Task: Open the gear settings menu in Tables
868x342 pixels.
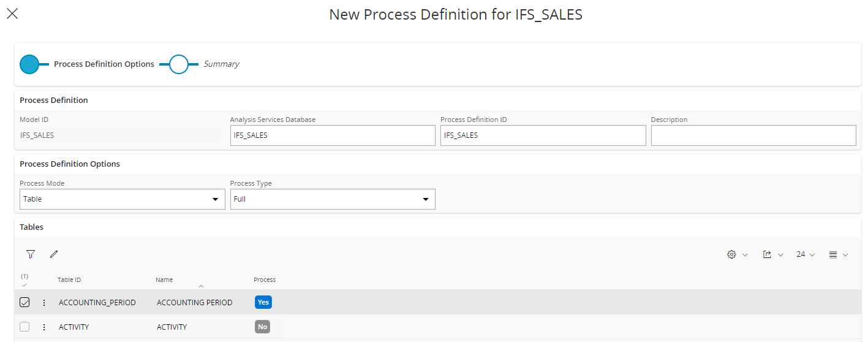Action: click(736, 254)
